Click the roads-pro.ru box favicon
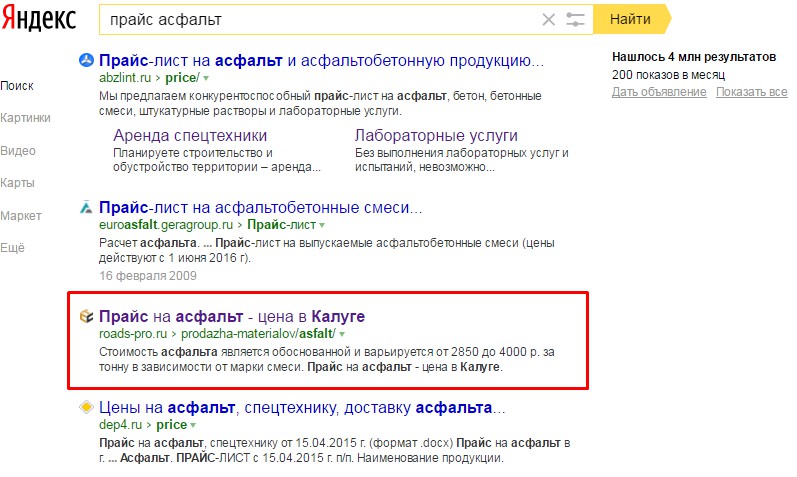Viewport: 797px width, 477px height. (x=86, y=316)
